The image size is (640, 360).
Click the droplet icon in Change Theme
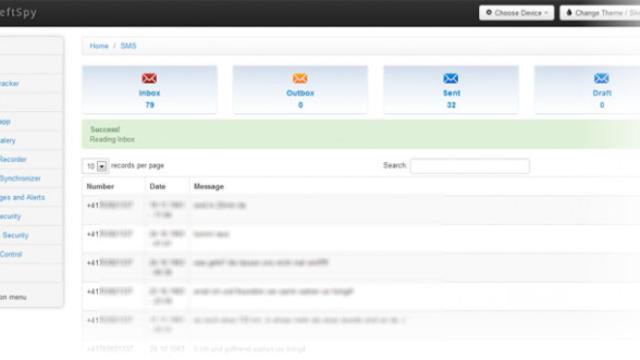(569, 13)
